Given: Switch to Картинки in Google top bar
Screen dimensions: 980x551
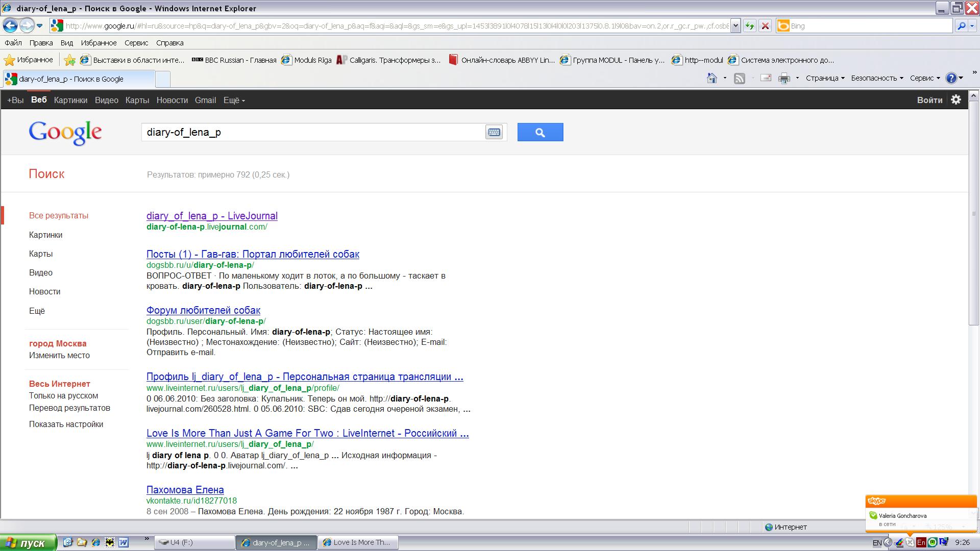Looking at the screenshot, I should pos(70,101).
